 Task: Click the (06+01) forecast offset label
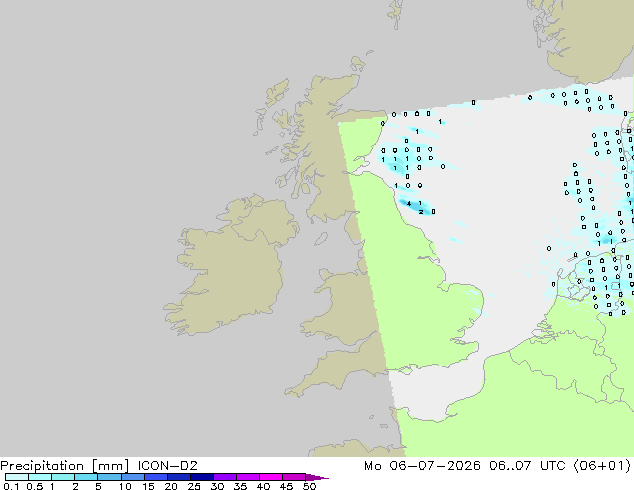[602, 466]
